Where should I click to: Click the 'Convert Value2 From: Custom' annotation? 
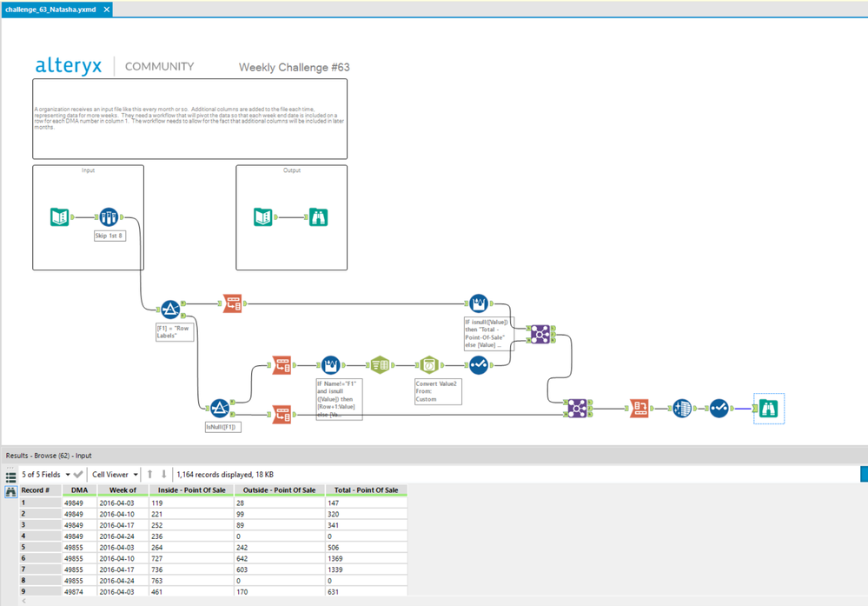[x=438, y=391]
